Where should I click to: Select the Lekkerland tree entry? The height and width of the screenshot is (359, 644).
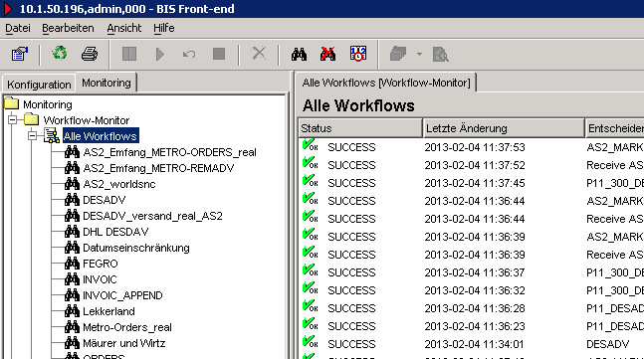pyautogui.click(x=108, y=311)
